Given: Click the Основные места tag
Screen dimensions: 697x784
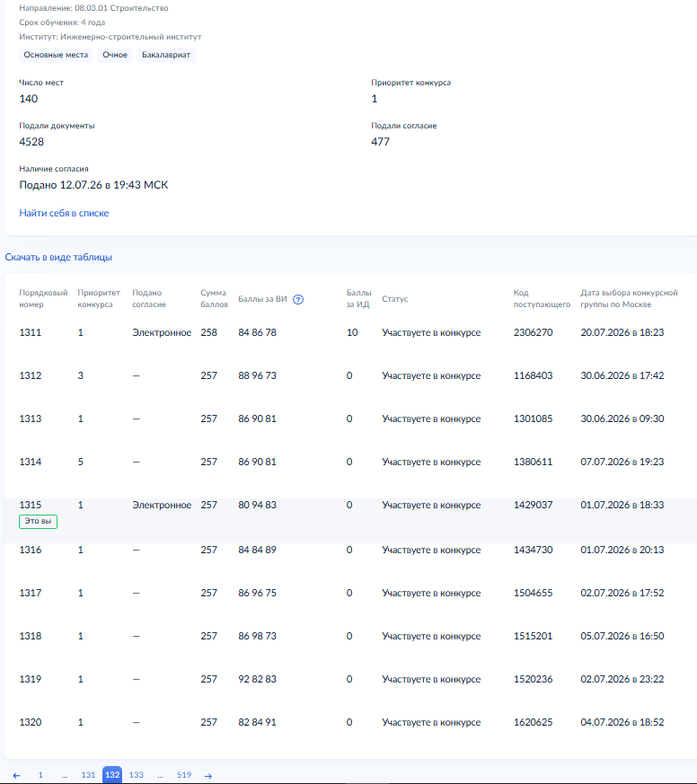Looking at the screenshot, I should (56, 55).
